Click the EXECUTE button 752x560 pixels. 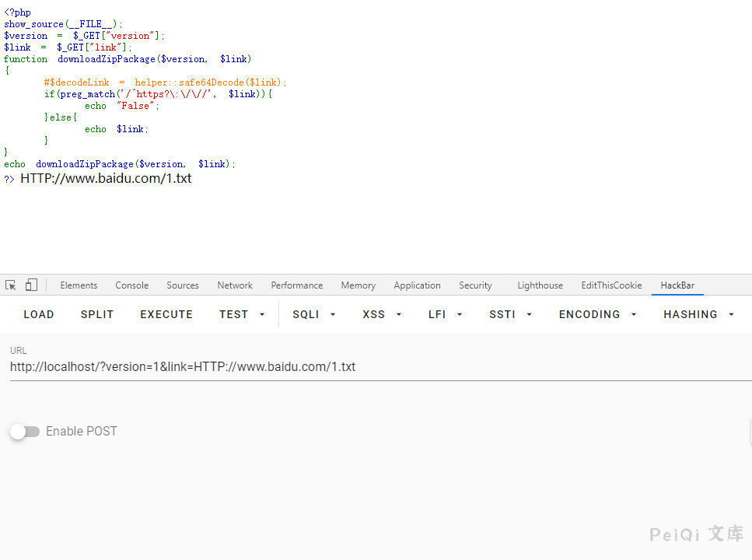point(166,314)
